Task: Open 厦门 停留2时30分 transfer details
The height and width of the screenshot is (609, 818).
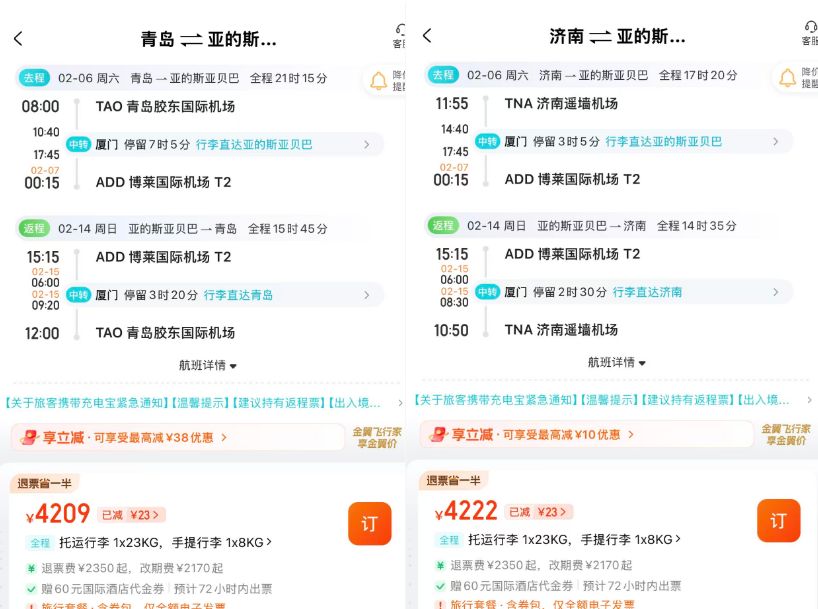Action: 634,292
